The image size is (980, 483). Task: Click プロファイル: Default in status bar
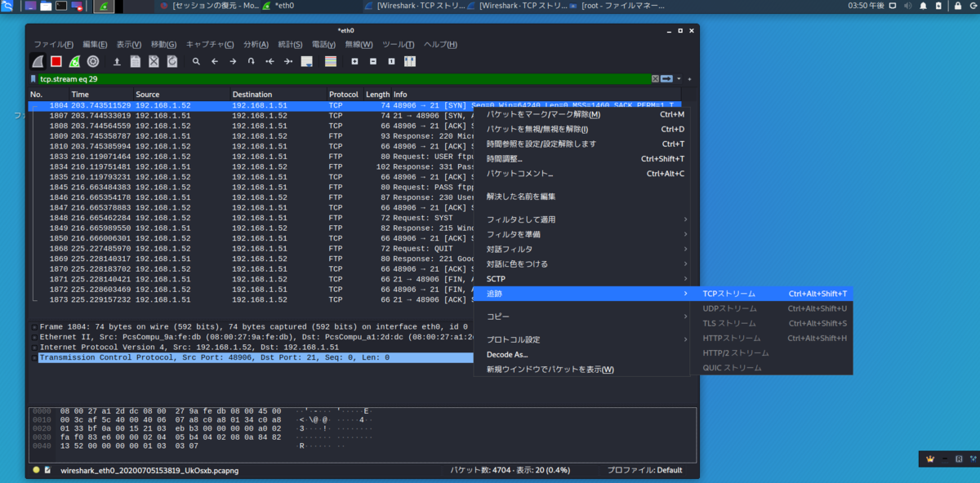[644, 471]
